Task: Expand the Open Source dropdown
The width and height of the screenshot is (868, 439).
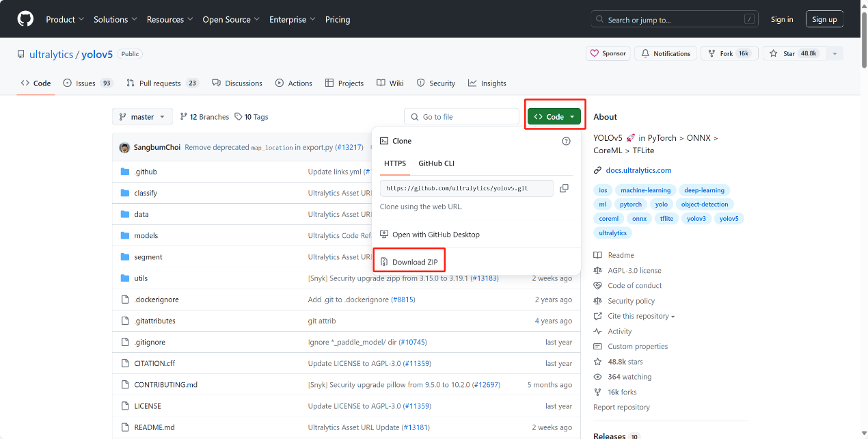Action: point(231,20)
